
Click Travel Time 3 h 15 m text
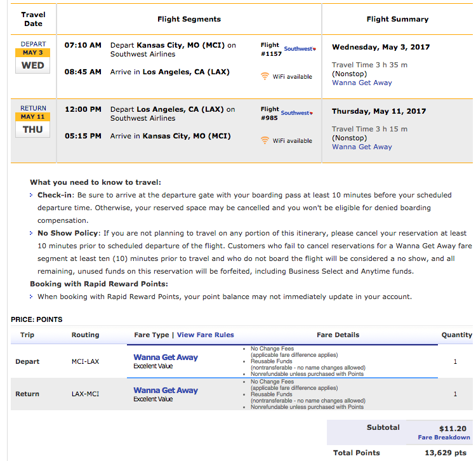point(369,129)
